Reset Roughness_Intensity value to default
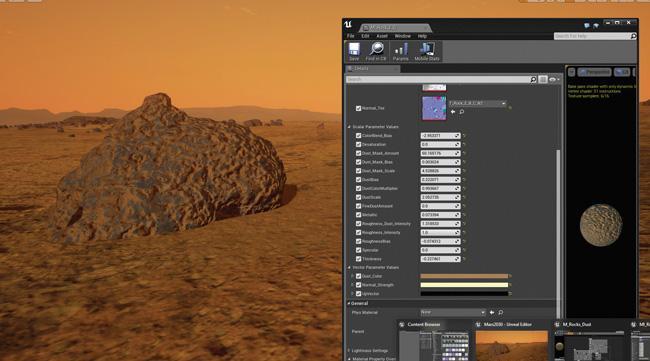650x361 pixels. [x=464, y=233]
